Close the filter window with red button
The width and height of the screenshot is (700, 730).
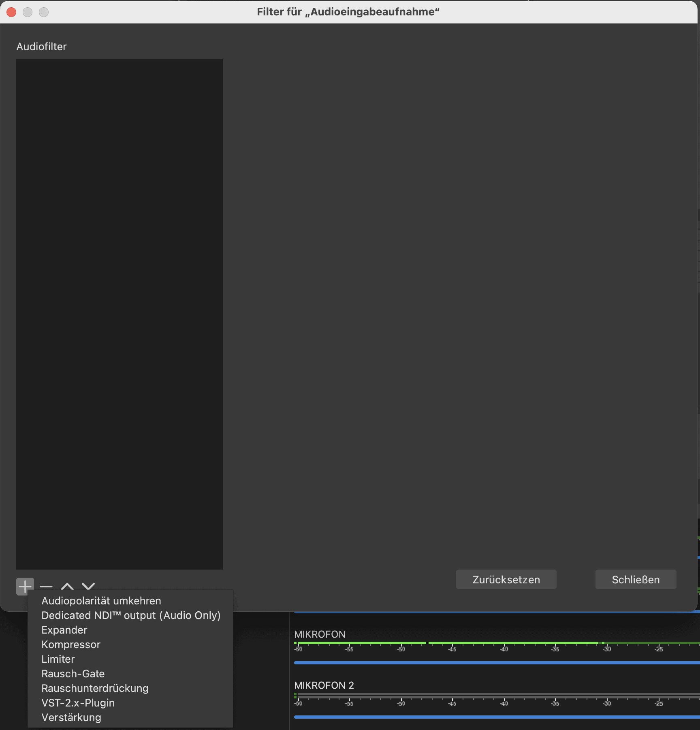(x=11, y=12)
